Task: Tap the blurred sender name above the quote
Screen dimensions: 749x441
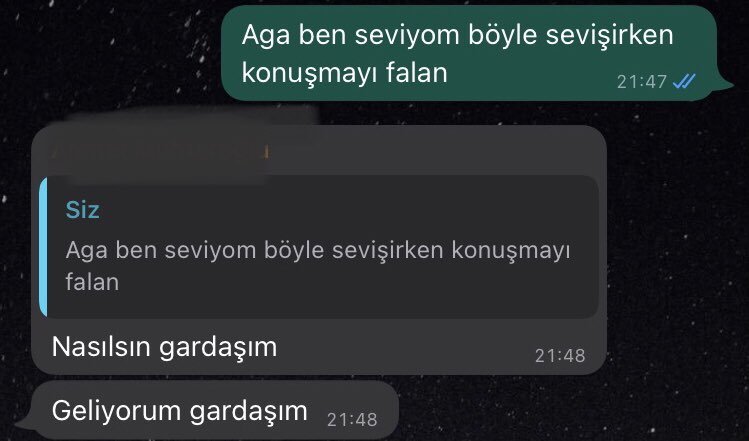Action: [160, 152]
